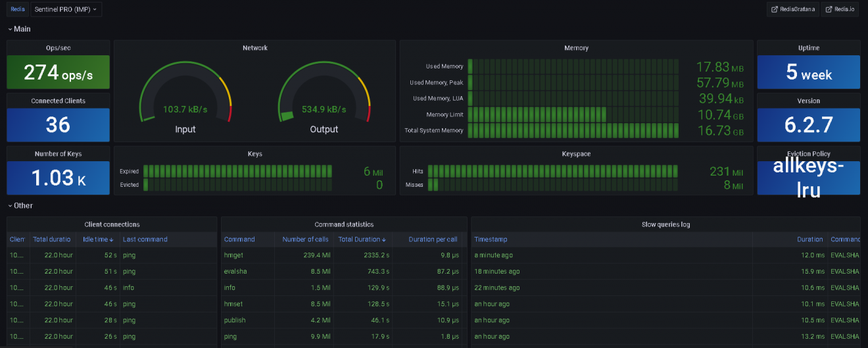The width and height of the screenshot is (868, 348).
Task: Click the sort arrow on Total Duration column
Action: pos(384,239)
